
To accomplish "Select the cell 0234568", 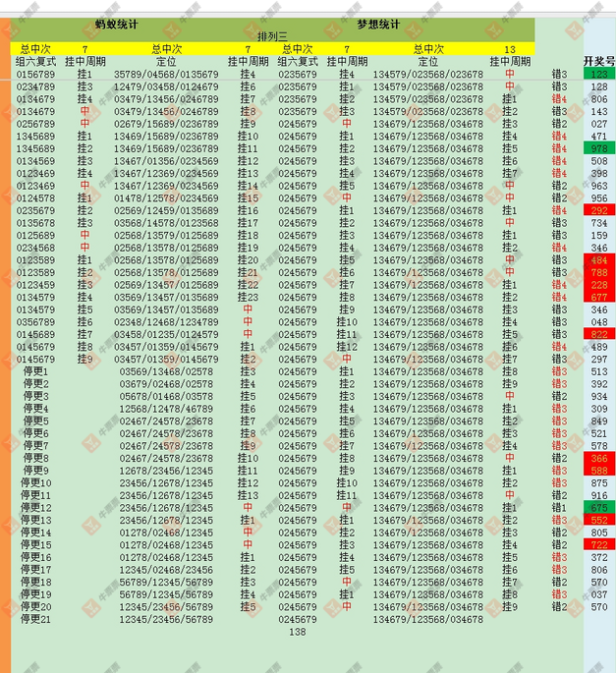I will 35,248.
